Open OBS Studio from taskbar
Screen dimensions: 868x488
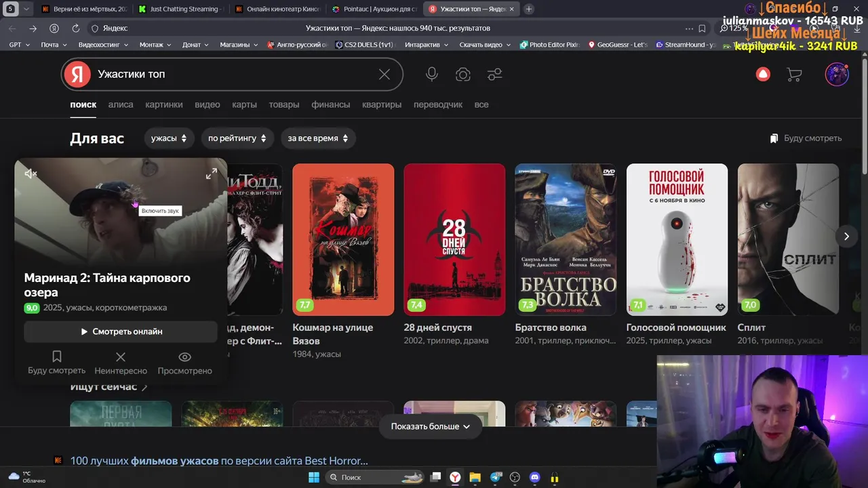tap(515, 477)
